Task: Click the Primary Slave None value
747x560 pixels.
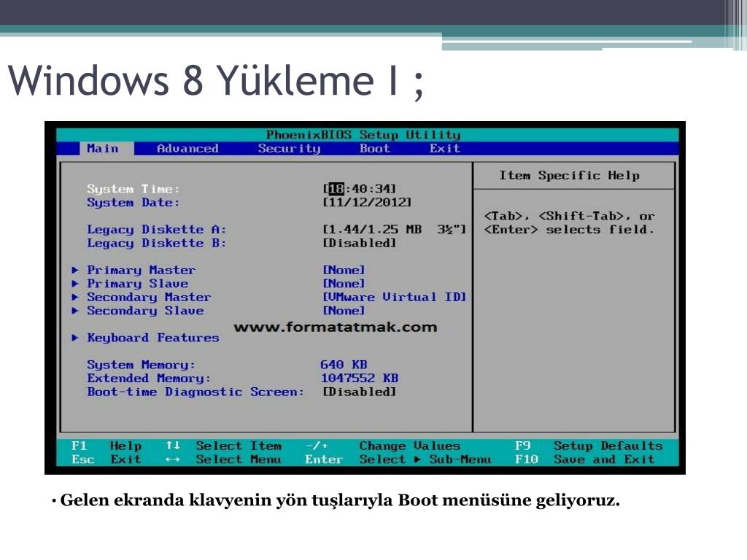Action: tap(344, 284)
